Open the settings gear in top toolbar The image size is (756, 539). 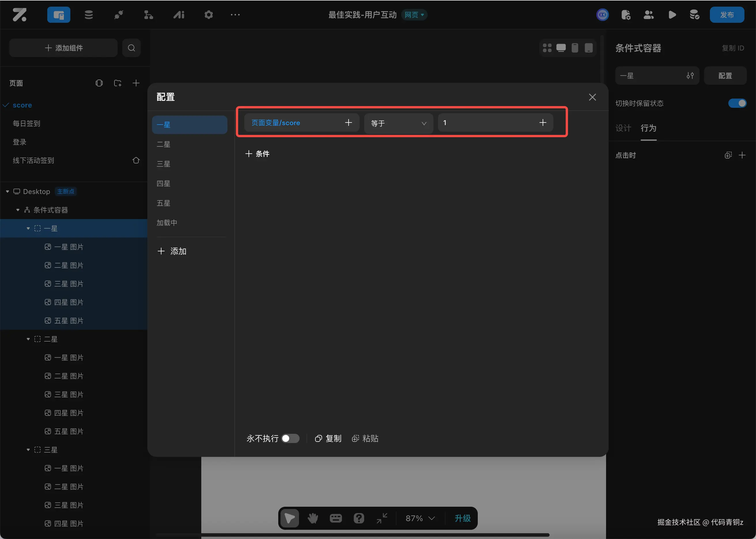coord(208,15)
